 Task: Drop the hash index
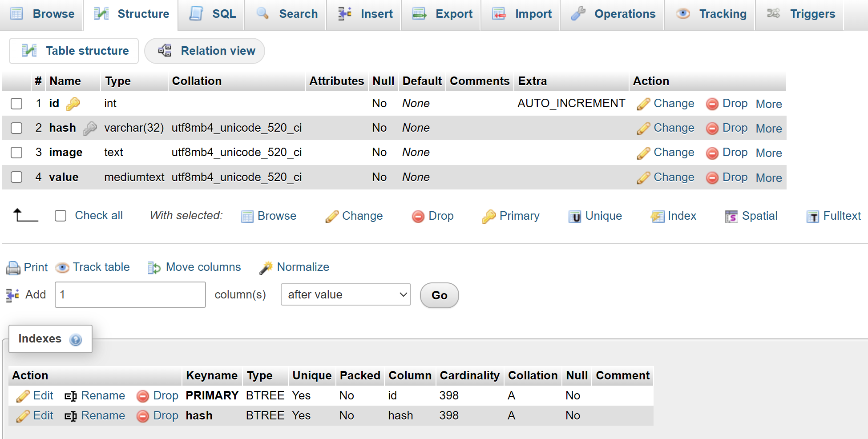coord(157,416)
